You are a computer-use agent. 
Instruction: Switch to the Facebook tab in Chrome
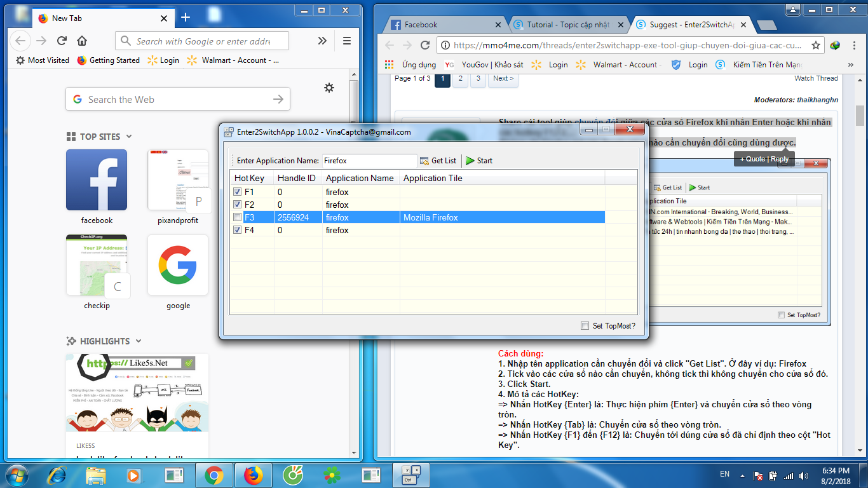446,25
